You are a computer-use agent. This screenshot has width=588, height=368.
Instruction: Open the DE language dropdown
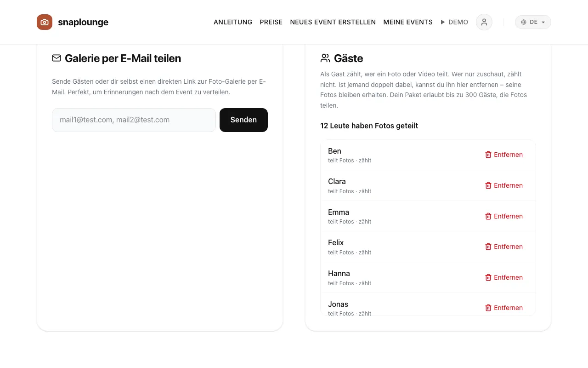click(533, 22)
